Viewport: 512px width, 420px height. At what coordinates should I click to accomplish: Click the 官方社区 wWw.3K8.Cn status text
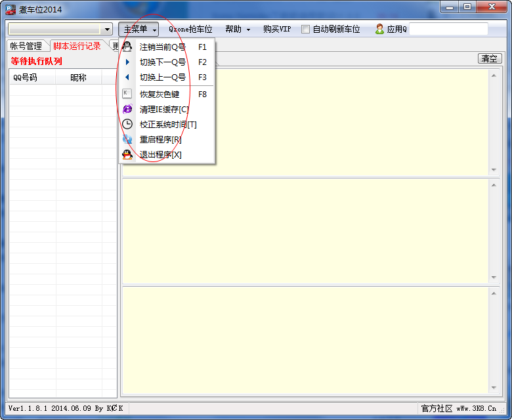pos(458,408)
